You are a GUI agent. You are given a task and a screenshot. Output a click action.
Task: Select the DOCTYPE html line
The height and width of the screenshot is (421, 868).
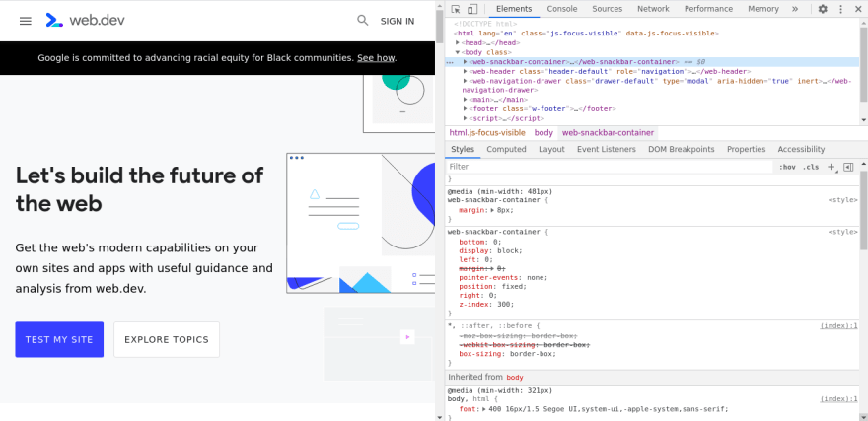coord(485,24)
